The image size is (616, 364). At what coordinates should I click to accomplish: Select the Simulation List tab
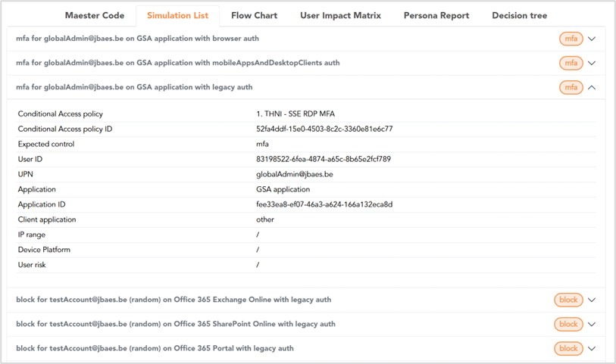177,16
